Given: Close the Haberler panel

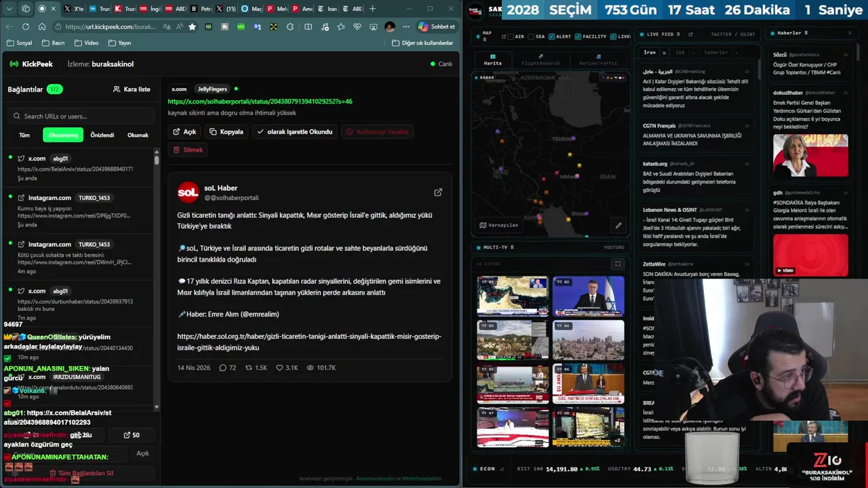Looking at the screenshot, I should coord(850,33).
